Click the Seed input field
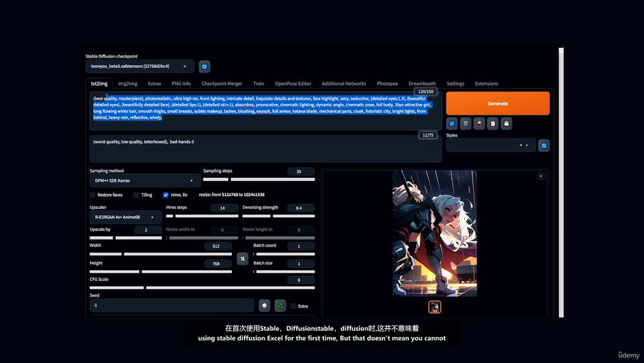The width and height of the screenshot is (644, 363). (x=172, y=306)
